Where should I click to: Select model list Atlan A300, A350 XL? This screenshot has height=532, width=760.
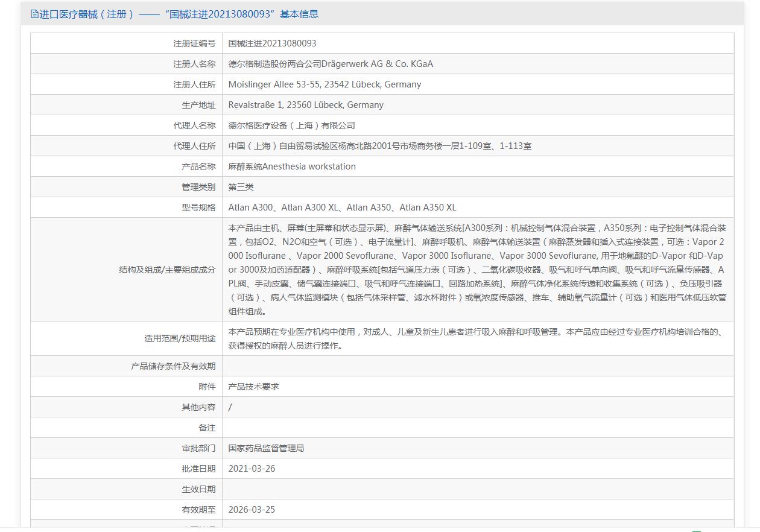pyautogui.click(x=342, y=207)
